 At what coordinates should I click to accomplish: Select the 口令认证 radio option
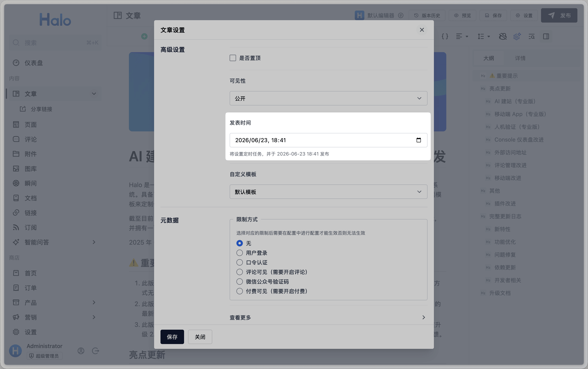(240, 262)
